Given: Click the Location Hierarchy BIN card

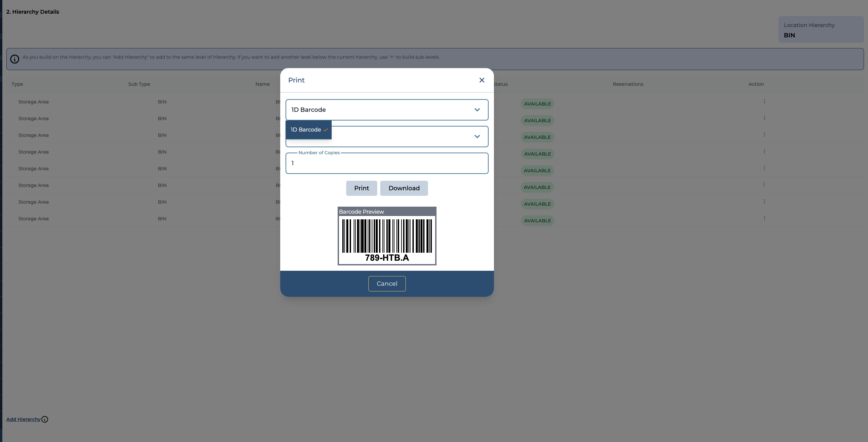Looking at the screenshot, I should click(821, 30).
